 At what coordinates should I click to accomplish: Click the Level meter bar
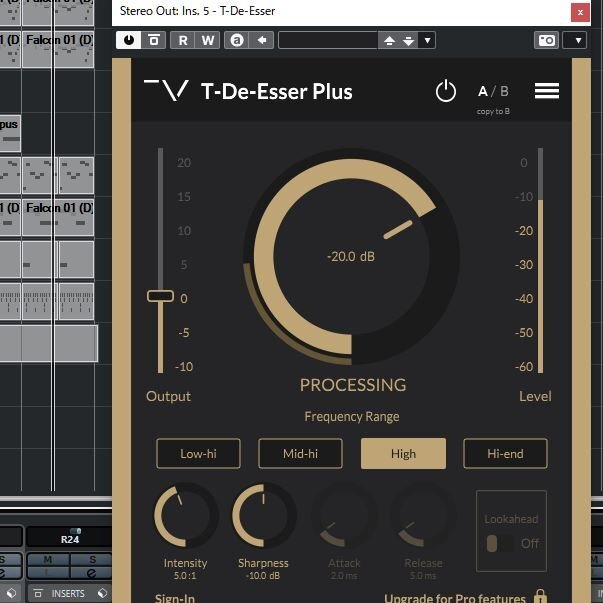pos(540,260)
